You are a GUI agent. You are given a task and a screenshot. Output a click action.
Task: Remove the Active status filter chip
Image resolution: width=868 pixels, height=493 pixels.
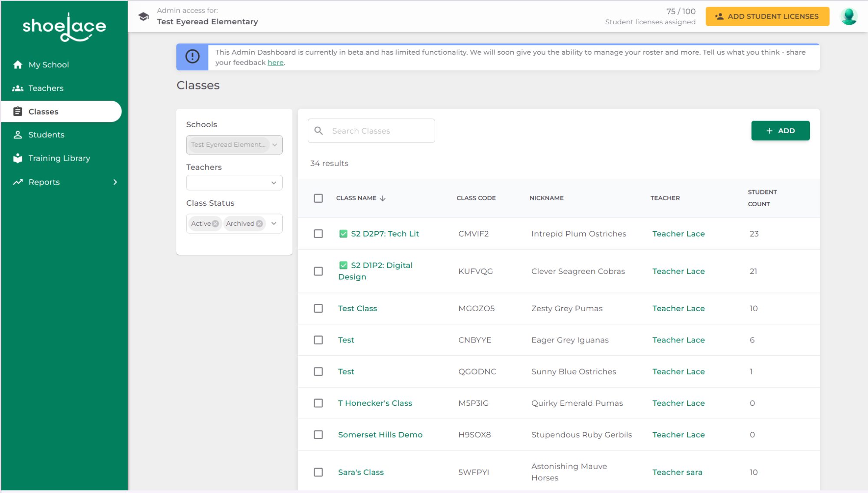point(216,223)
